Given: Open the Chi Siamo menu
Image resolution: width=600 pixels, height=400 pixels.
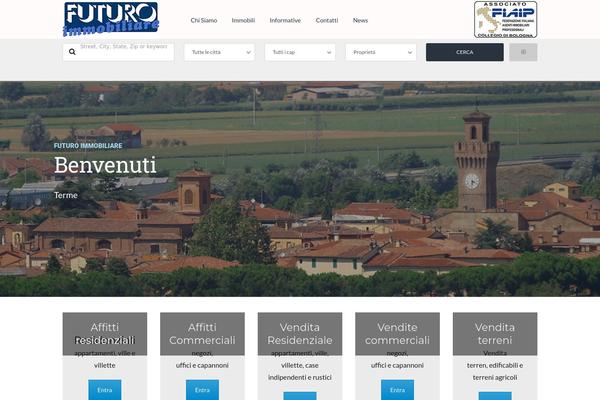Looking at the screenshot, I should [x=204, y=20].
